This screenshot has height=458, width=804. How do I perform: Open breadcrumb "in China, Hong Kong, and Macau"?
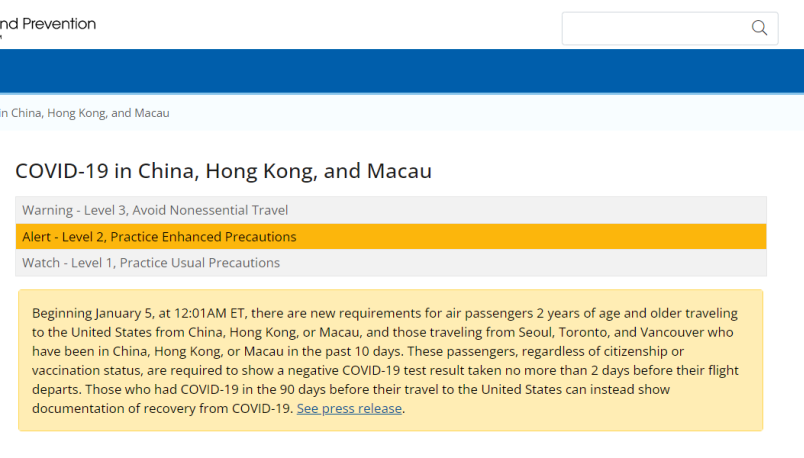click(85, 113)
